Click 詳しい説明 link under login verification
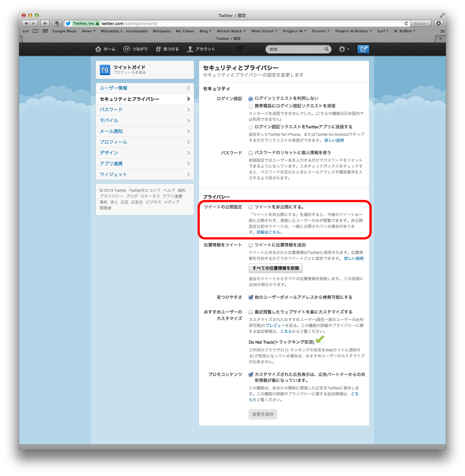Viewport: 465px width, 476px height. click(334, 140)
